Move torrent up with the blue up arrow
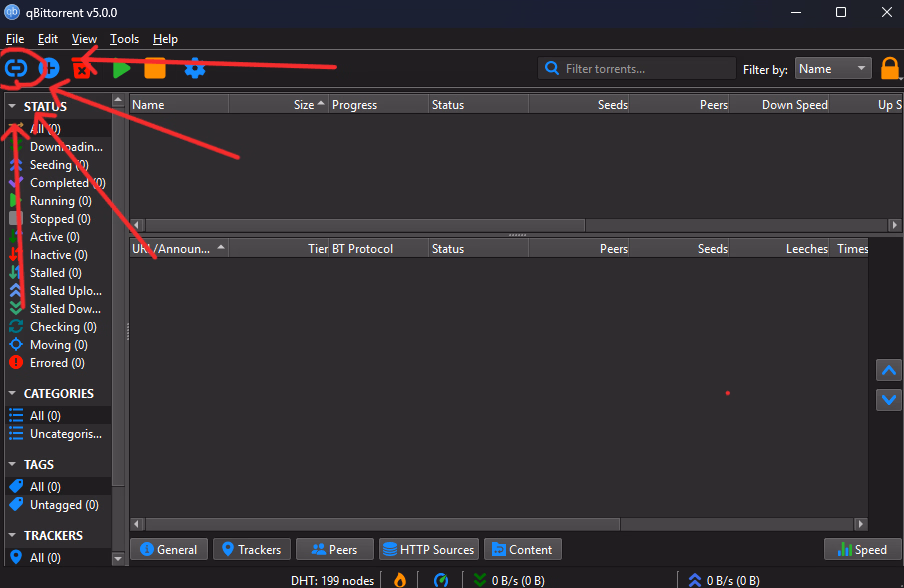The image size is (904, 588). [x=888, y=370]
